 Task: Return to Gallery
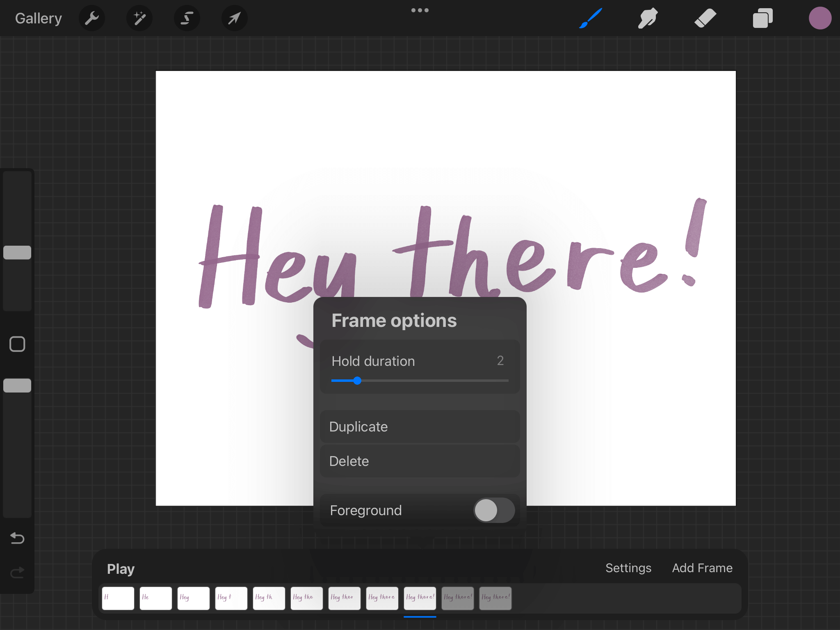click(x=39, y=18)
